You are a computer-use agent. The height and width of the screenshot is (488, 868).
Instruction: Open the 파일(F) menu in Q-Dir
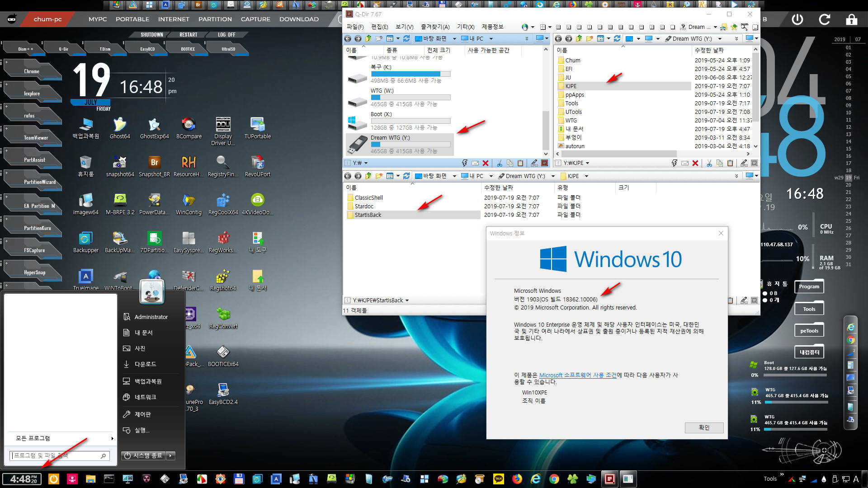tap(355, 27)
